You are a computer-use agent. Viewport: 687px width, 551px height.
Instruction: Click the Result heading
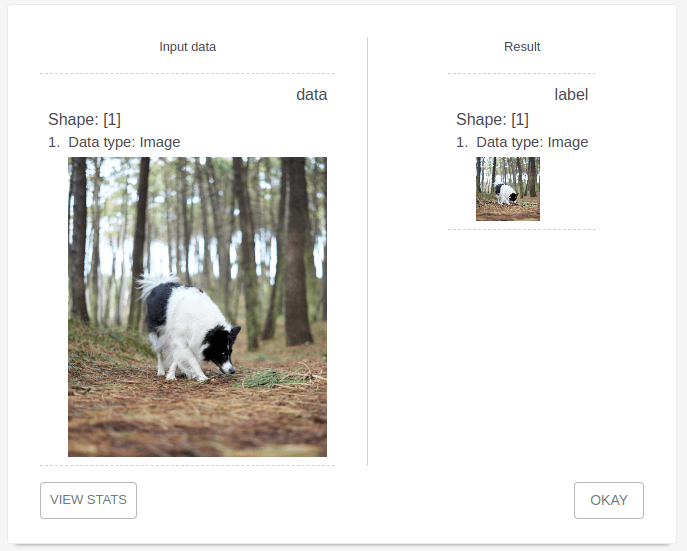click(522, 47)
